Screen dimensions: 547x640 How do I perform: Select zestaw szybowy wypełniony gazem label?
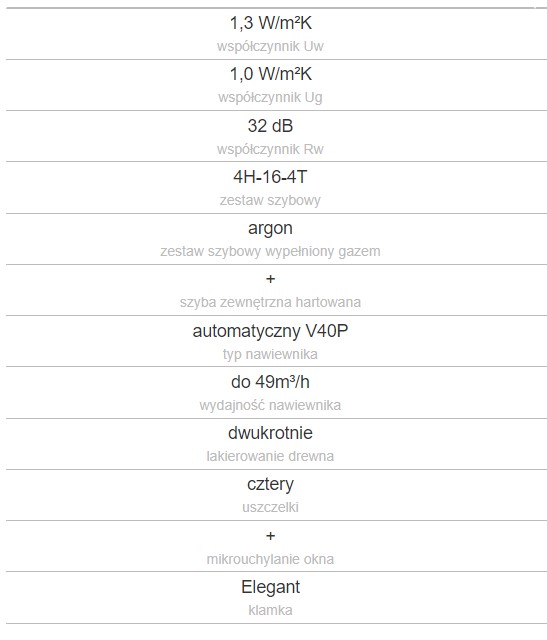coord(270,251)
